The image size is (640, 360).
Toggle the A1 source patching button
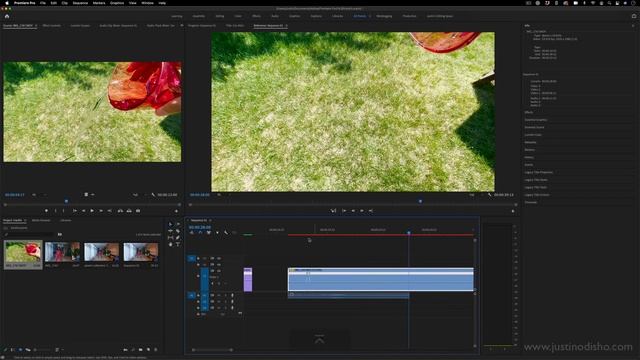(x=191, y=295)
